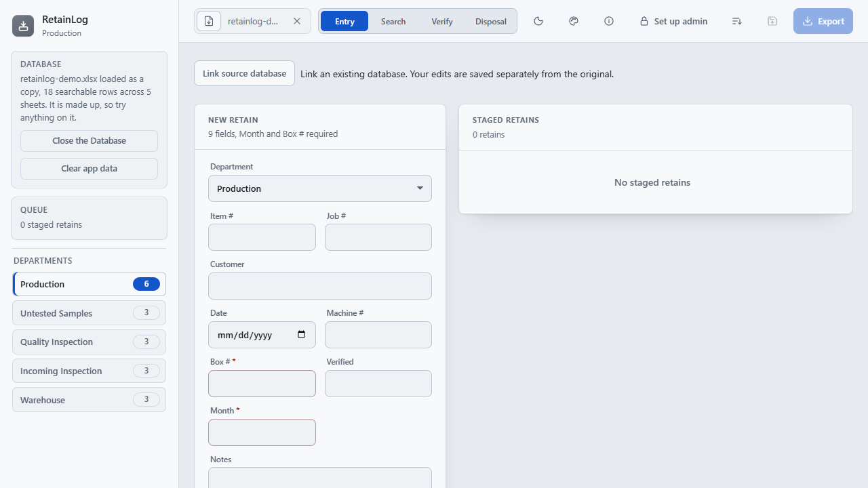Export the staged retains
This screenshot has width=868, height=488.
(x=823, y=21)
